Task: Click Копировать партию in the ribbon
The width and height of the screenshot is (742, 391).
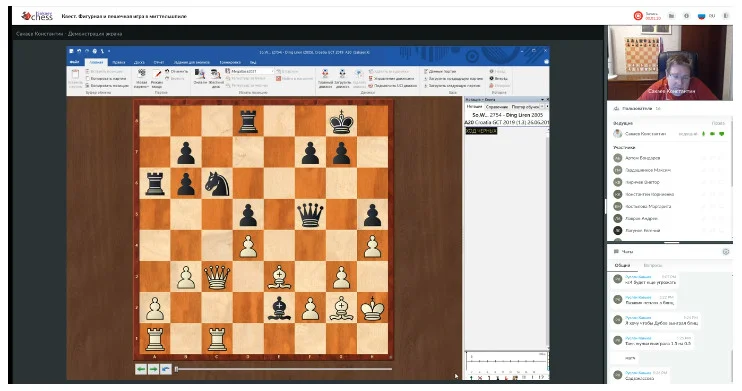Action: coord(106,78)
